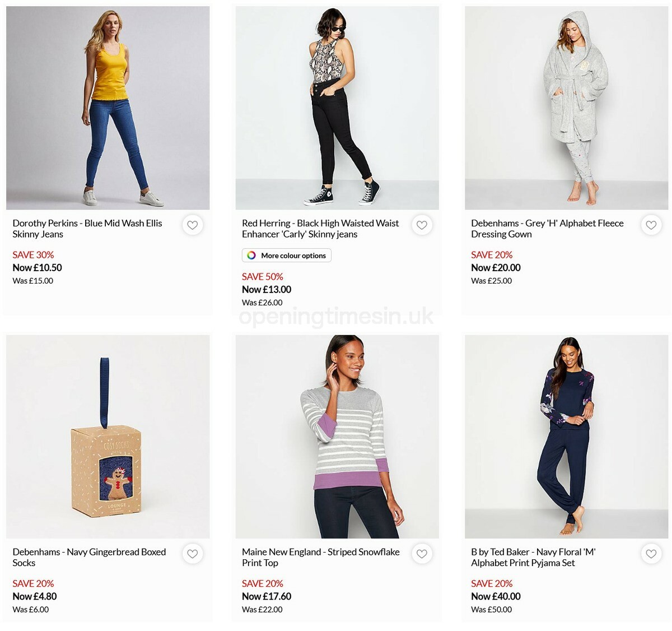Image resolution: width=672 pixels, height=631 pixels.
Task: Select the Grey 'H' Alphabet Fleece Dressing Gown title
Action: pos(547,228)
